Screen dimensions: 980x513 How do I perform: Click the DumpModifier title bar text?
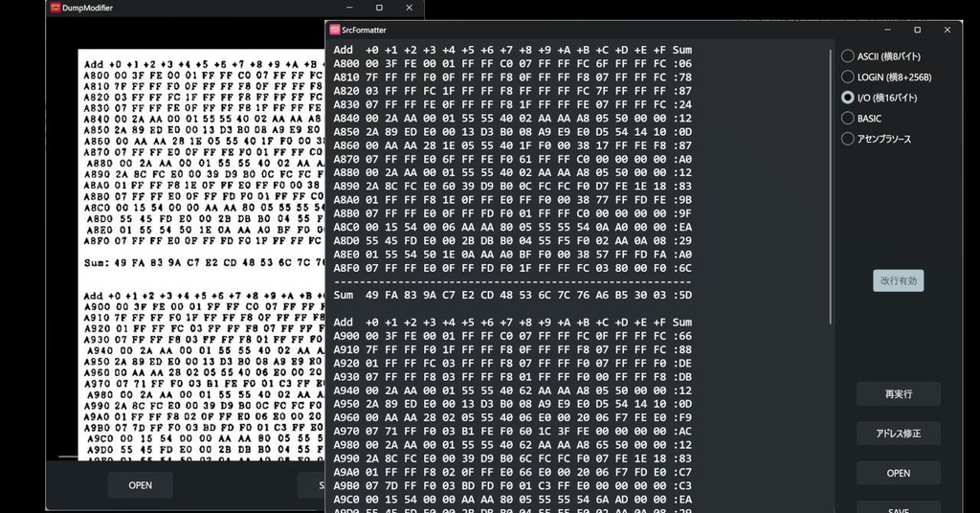(x=87, y=8)
